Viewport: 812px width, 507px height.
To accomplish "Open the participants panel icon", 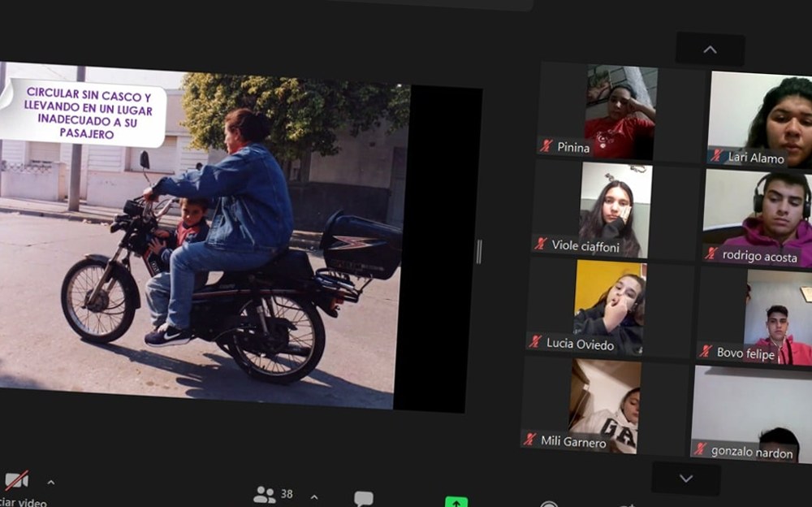I will (x=264, y=495).
